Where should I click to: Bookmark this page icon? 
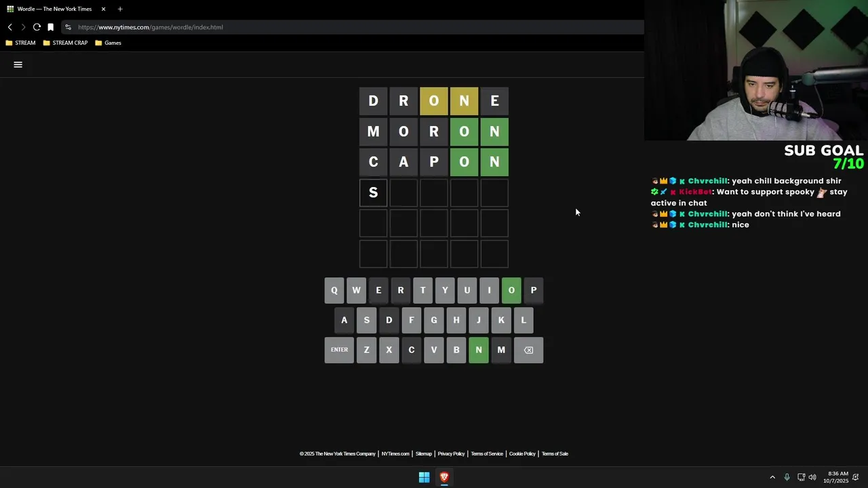click(50, 27)
